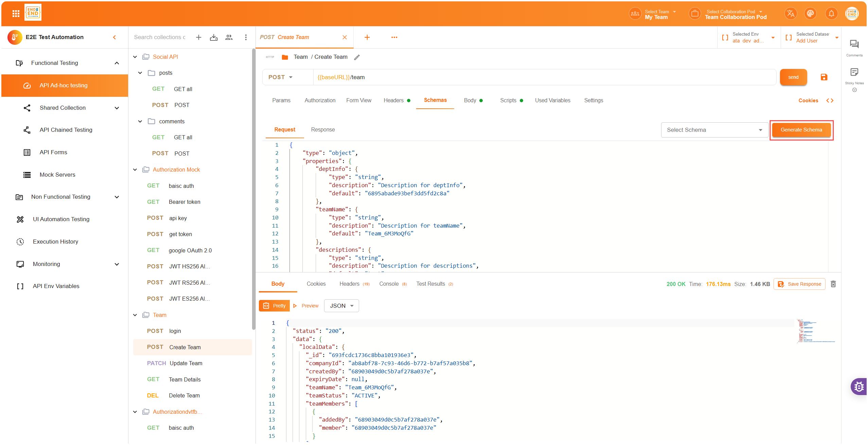Open the Response schema tab
Screen dimensions: 868x445
(x=323, y=129)
